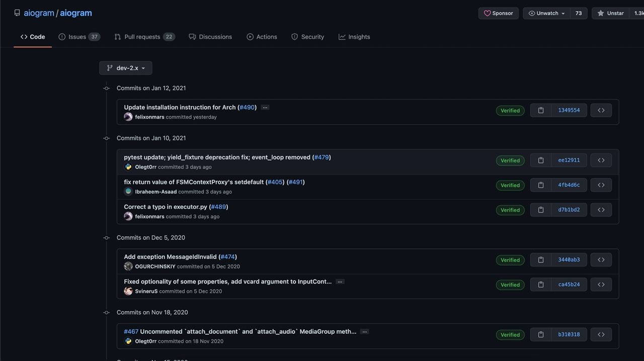644x361 pixels.
Task: Browse repository at commit d7b1bd2
Action: pyautogui.click(x=601, y=210)
